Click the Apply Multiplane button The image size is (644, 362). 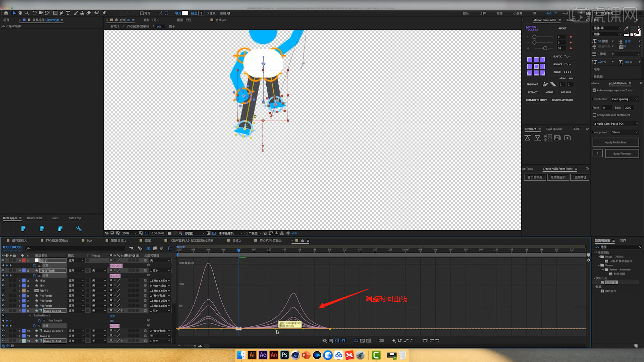[616, 142]
